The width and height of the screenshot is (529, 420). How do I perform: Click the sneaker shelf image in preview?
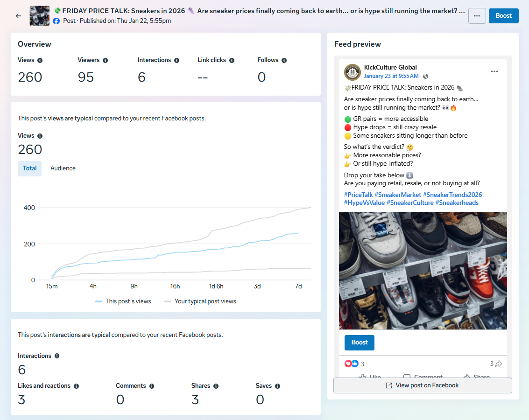point(423,271)
